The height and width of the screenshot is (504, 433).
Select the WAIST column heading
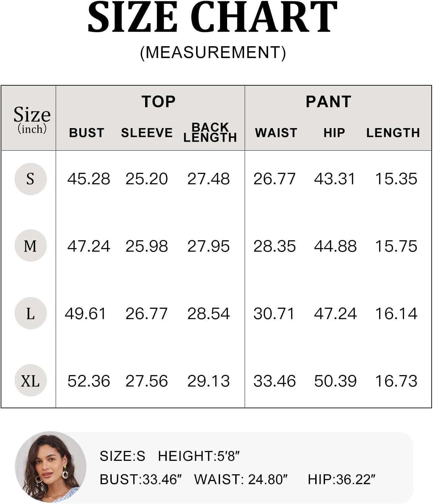pyautogui.click(x=276, y=133)
